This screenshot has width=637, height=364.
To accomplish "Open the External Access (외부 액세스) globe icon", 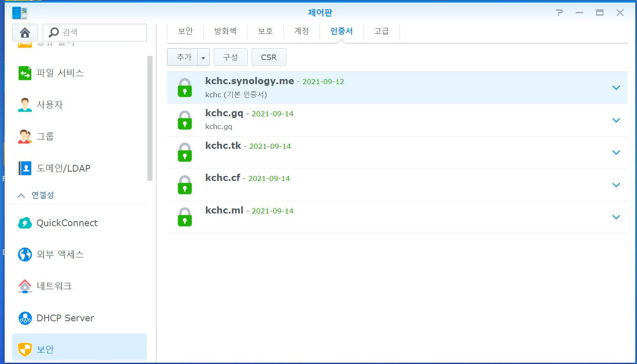I will click(25, 255).
